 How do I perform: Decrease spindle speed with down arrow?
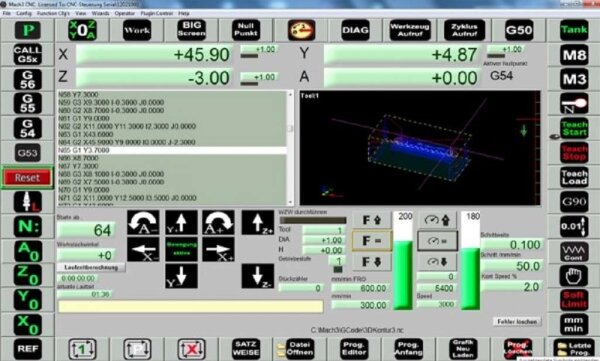tap(437, 262)
